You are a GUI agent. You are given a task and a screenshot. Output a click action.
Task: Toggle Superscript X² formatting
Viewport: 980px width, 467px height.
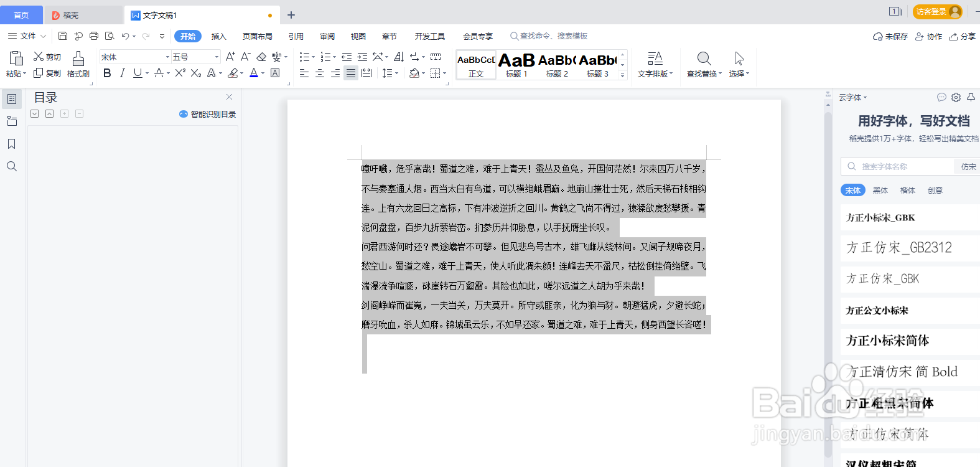point(180,73)
